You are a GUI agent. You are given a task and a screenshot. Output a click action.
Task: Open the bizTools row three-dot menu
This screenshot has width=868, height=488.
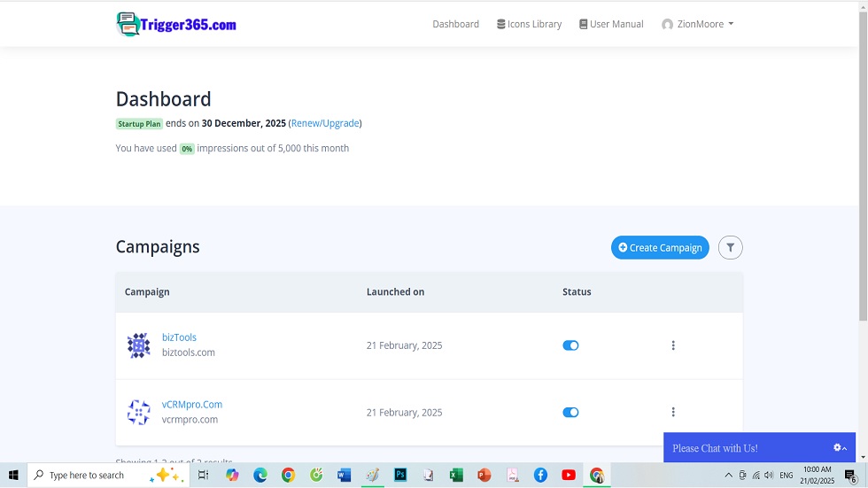tap(673, 345)
